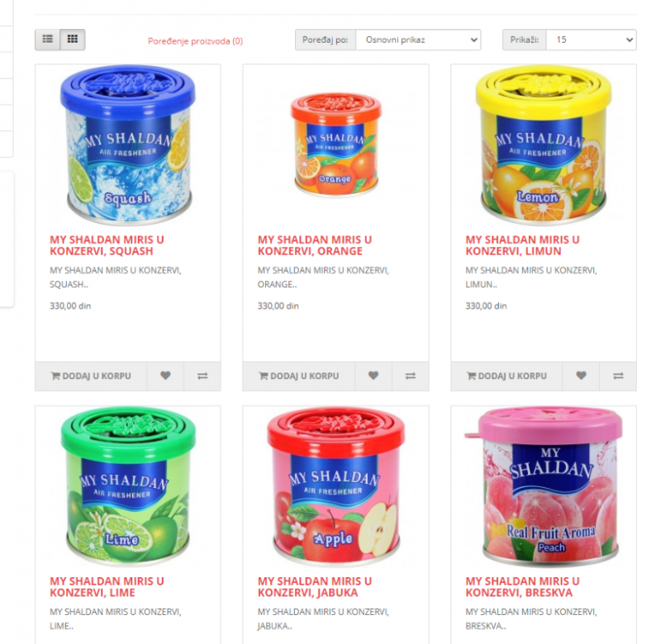
Task: Add Limun product with Dodaj u korpu
Action: 506,376
